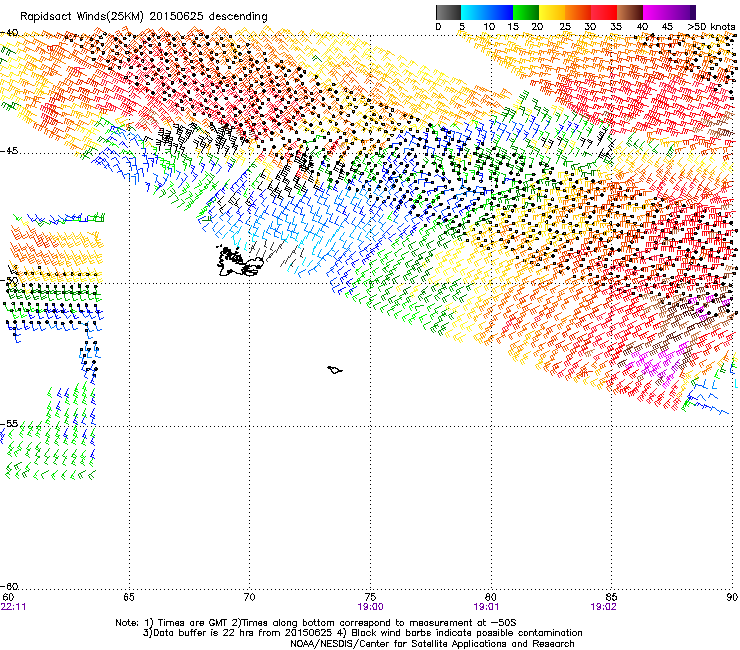
Task: Click the purple time stamp '19:01'
Action: tap(487, 607)
